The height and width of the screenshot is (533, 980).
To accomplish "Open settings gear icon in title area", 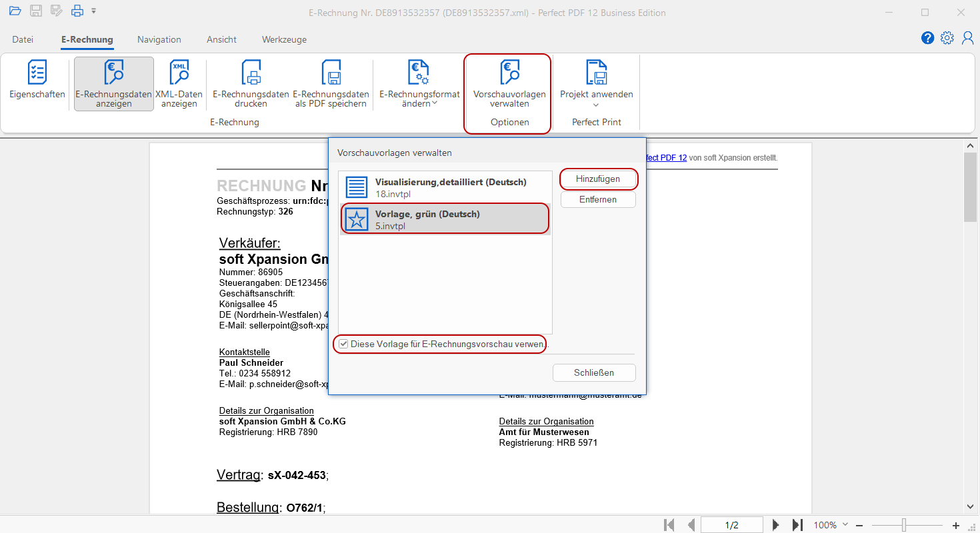I will (947, 38).
